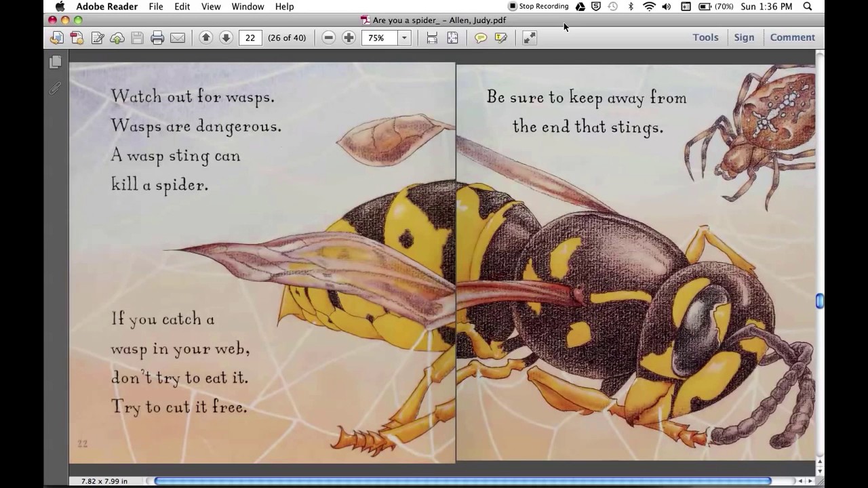Click the Save file floppy icon
Image resolution: width=868 pixels, height=488 pixels.
138,38
